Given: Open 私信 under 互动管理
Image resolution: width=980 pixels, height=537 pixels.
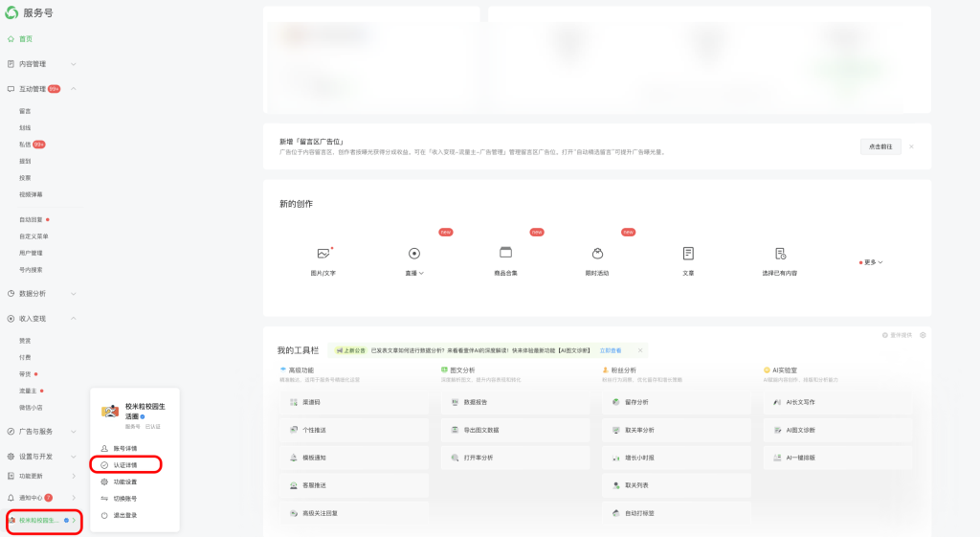Looking at the screenshot, I should (25, 145).
